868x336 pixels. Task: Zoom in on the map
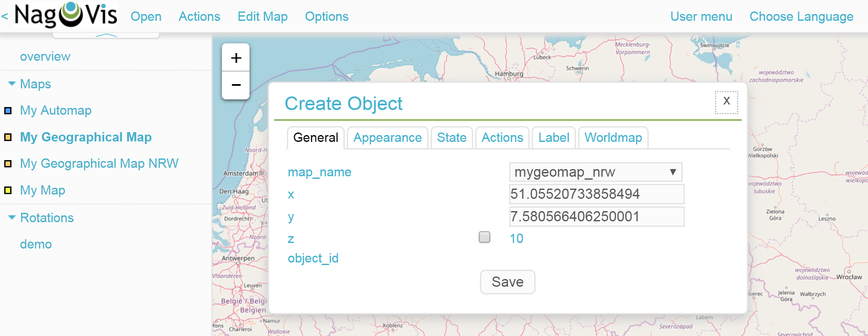click(236, 58)
